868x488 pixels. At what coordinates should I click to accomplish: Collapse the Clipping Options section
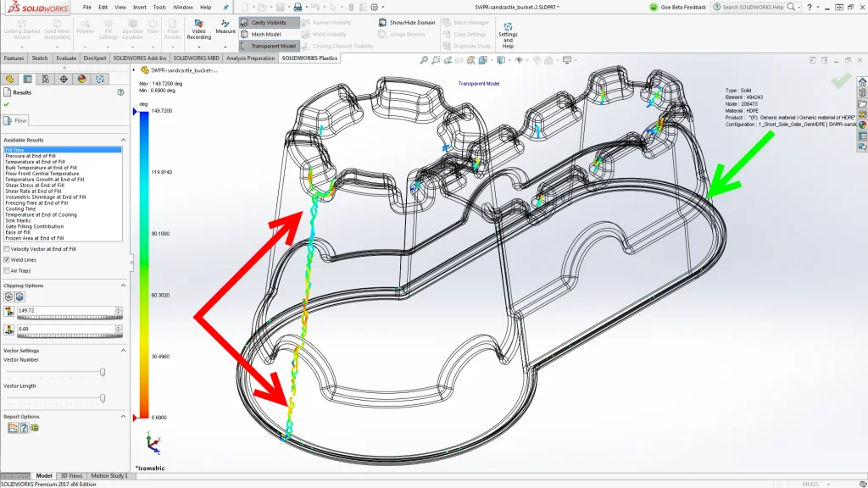(x=123, y=286)
